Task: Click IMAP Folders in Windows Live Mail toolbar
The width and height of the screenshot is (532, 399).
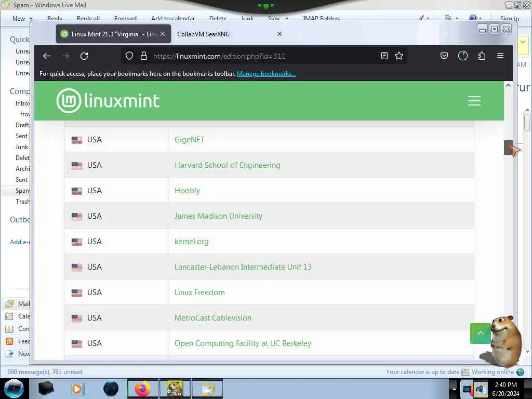Action: [x=321, y=18]
